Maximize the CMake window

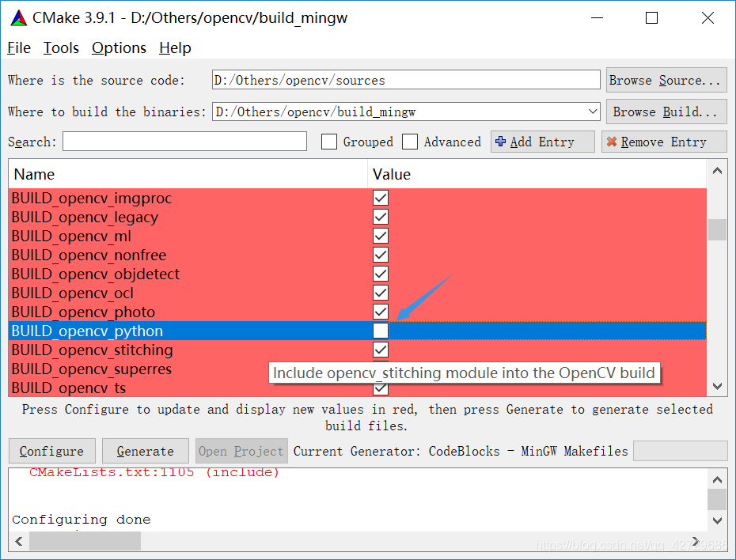click(651, 18)
